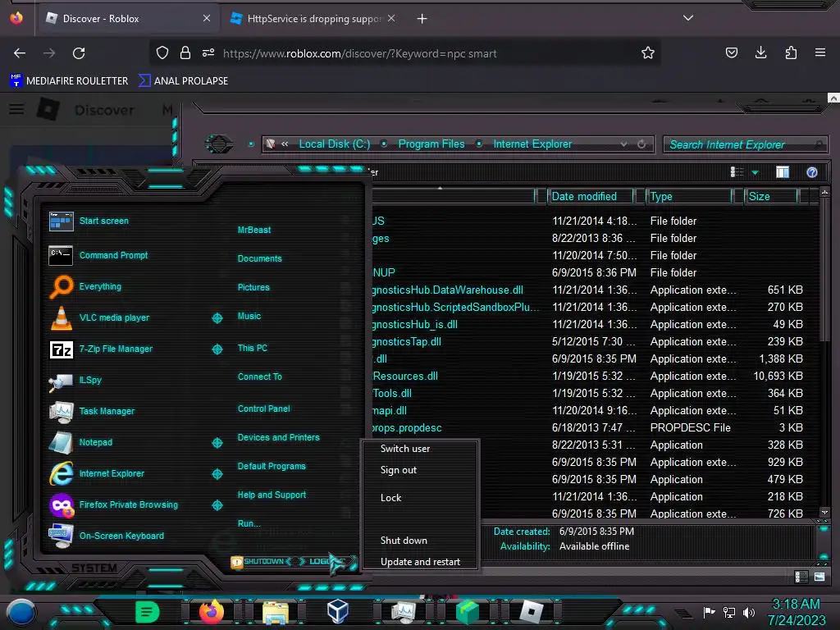Viewport: 840px width, 630px height.
Task: Expand Firefox Private Browsing jump list
Action: tap(217, 504)
